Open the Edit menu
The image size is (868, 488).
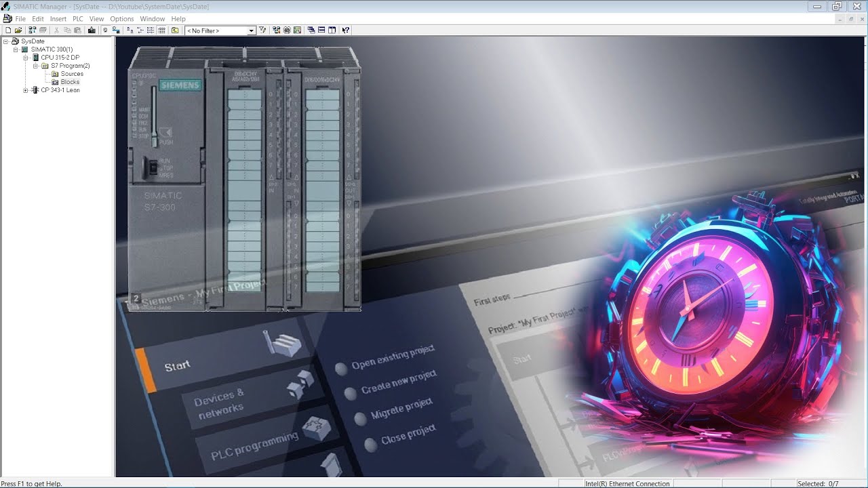(38, 19)
